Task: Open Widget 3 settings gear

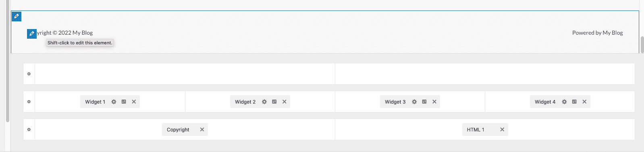Action: [414, 102]
